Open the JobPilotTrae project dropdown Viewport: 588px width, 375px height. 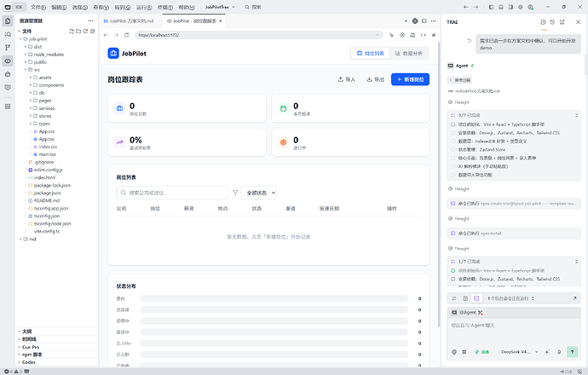coord(220,7)
